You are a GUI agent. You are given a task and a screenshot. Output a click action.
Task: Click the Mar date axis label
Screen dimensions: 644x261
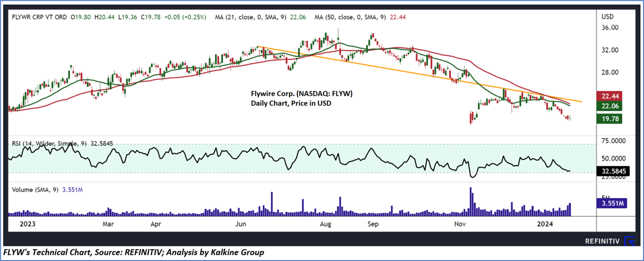(109, 224)
